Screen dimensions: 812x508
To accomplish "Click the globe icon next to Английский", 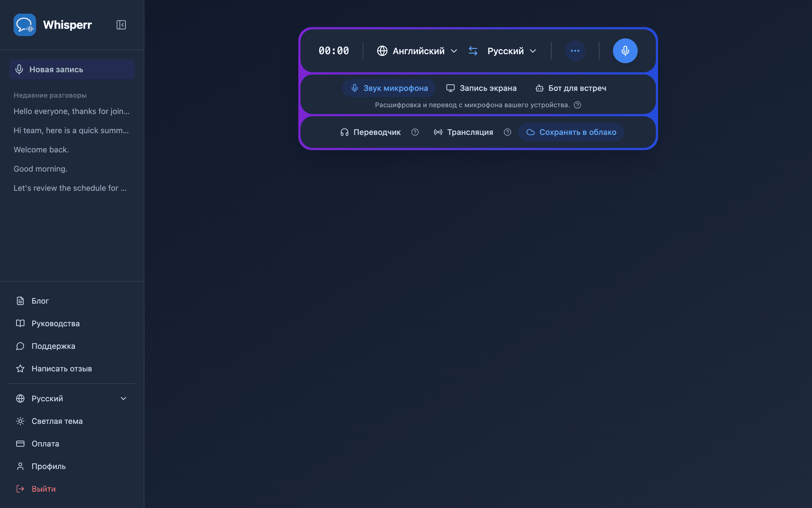I will click(382, 51).
